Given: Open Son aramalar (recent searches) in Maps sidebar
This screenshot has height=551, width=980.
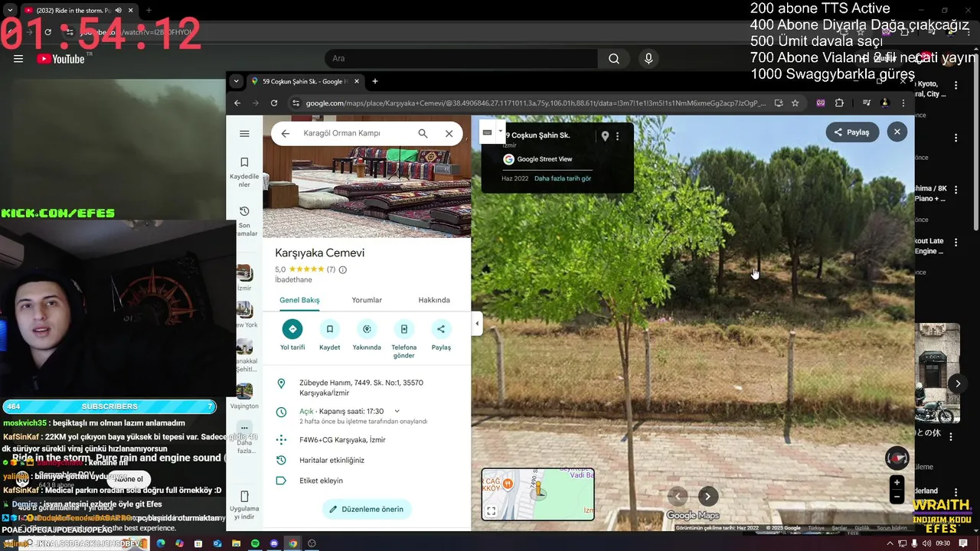Looking at the screenshot, I should pyautogui.click(x=244, y=221).
